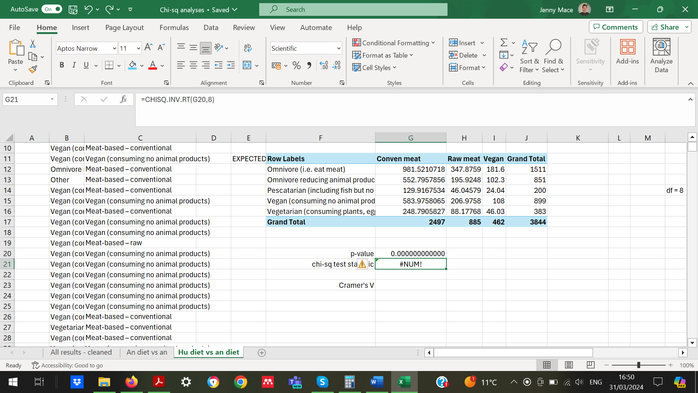The height and width of the screenshot is (393, 698).
Task: Toggle the AutoSave switch
Action: click(x=52, y=9)
